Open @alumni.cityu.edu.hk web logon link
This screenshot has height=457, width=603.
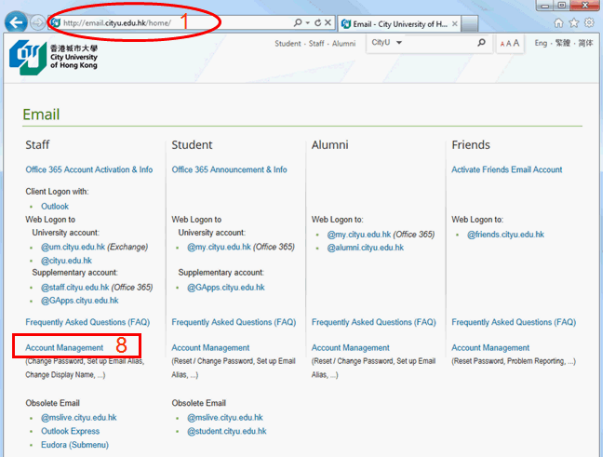point(365,247)
